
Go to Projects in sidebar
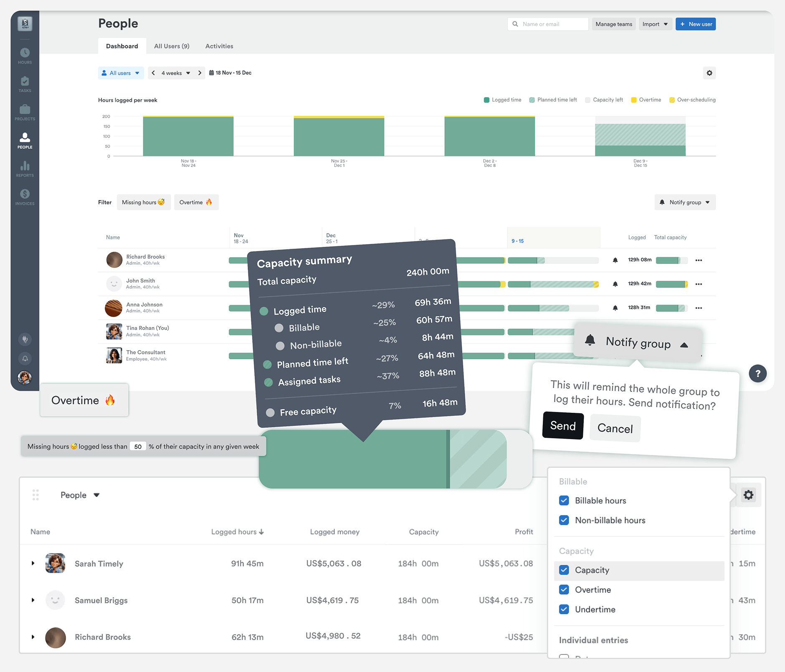(25, 112)
